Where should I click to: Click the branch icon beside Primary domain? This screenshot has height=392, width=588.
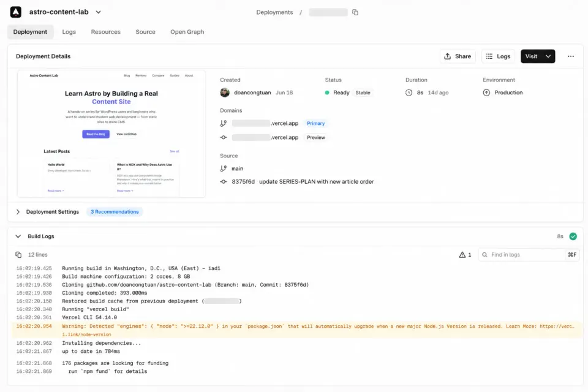click(x=224, y=123)
